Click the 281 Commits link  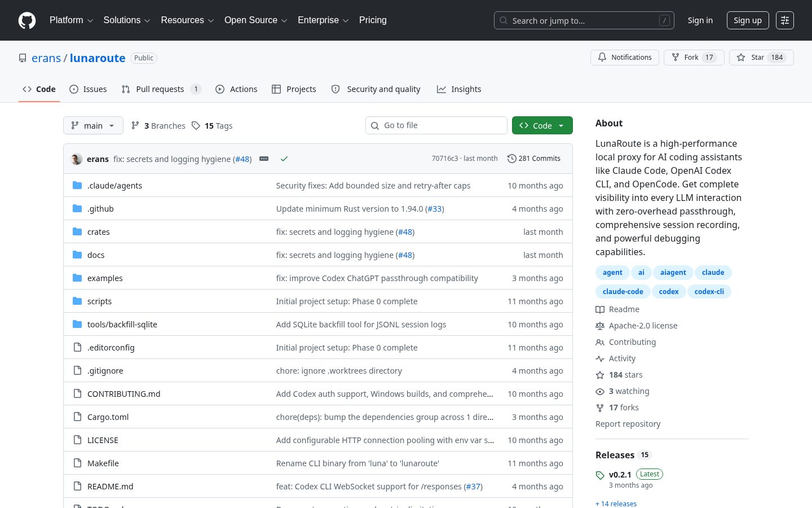(533, 159)
